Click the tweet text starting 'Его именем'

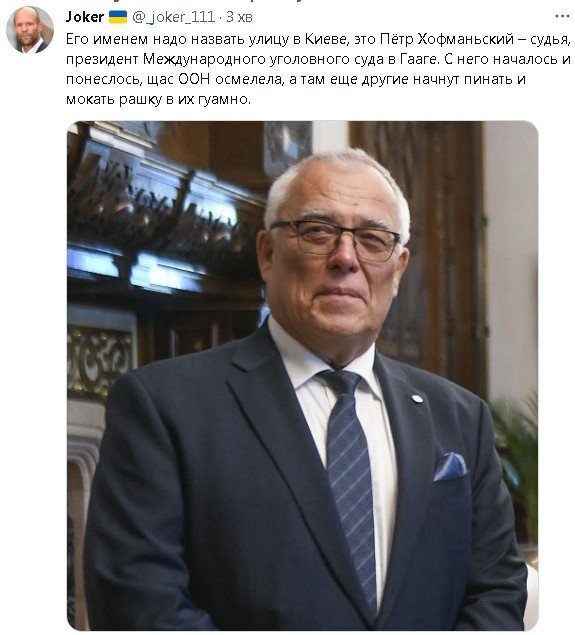tap(318, 69)
